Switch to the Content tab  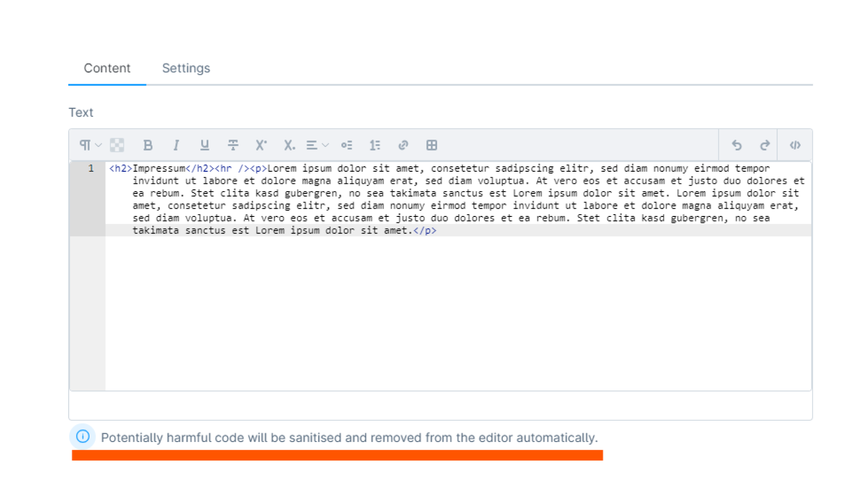(x=107, y=68)
